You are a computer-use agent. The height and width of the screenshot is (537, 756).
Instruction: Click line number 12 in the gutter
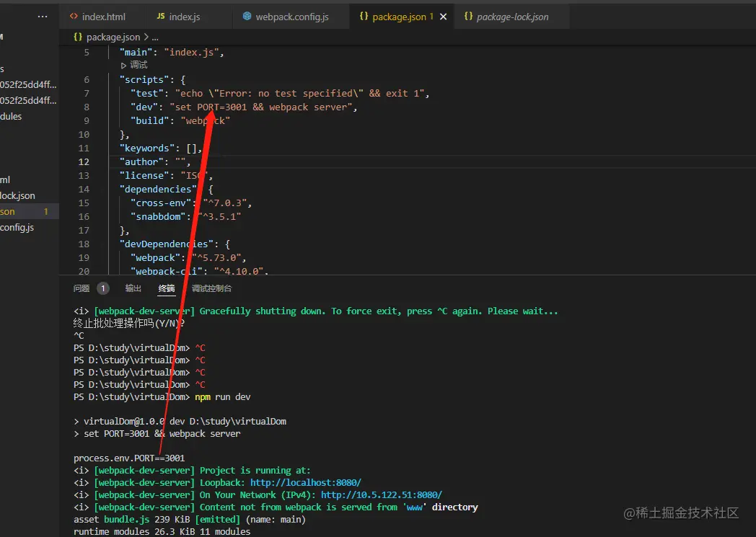[x=84, y=162]
